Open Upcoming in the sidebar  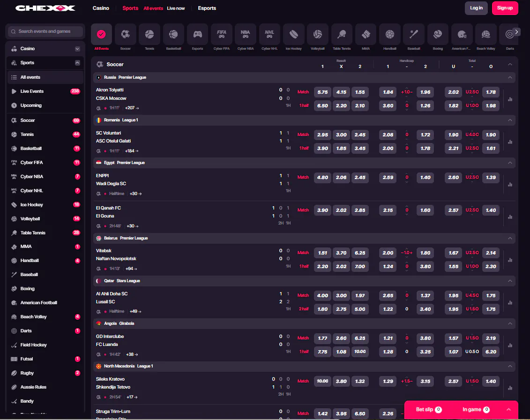45,105
